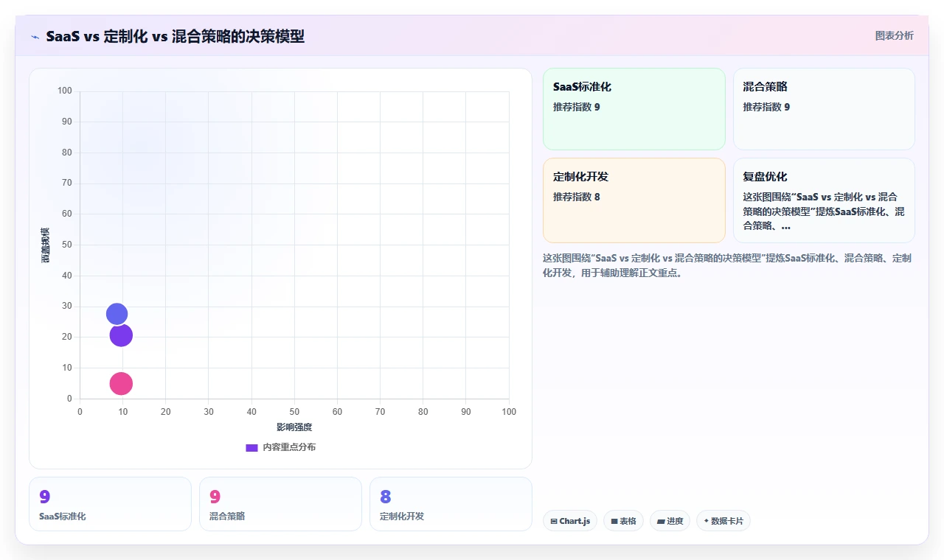Viewport: 944px width, 560px height.
Task: Select the 进度 tag chip
Action: point(670,521)
